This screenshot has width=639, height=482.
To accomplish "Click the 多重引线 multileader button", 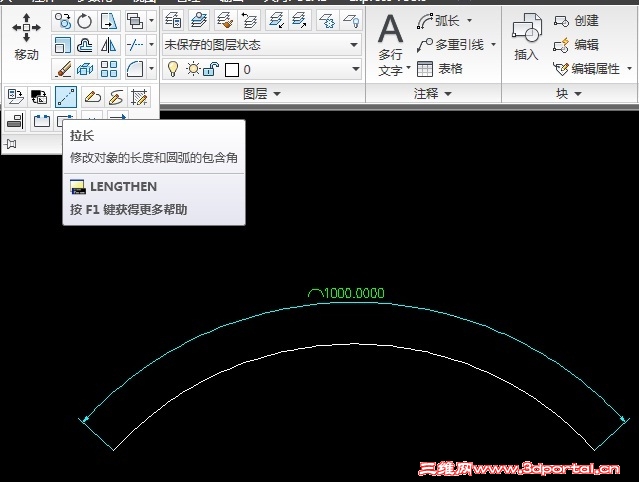I will [451, 45].
